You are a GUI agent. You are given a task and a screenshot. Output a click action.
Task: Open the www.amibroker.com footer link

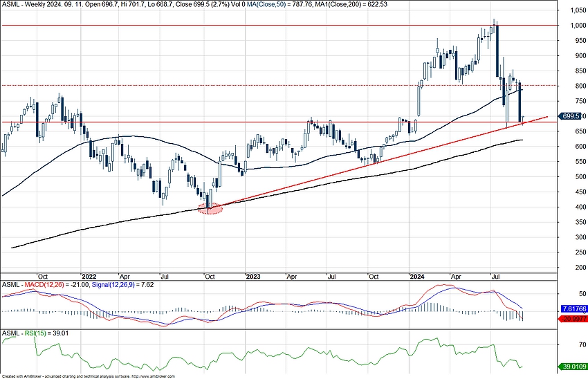click(152, 376)
